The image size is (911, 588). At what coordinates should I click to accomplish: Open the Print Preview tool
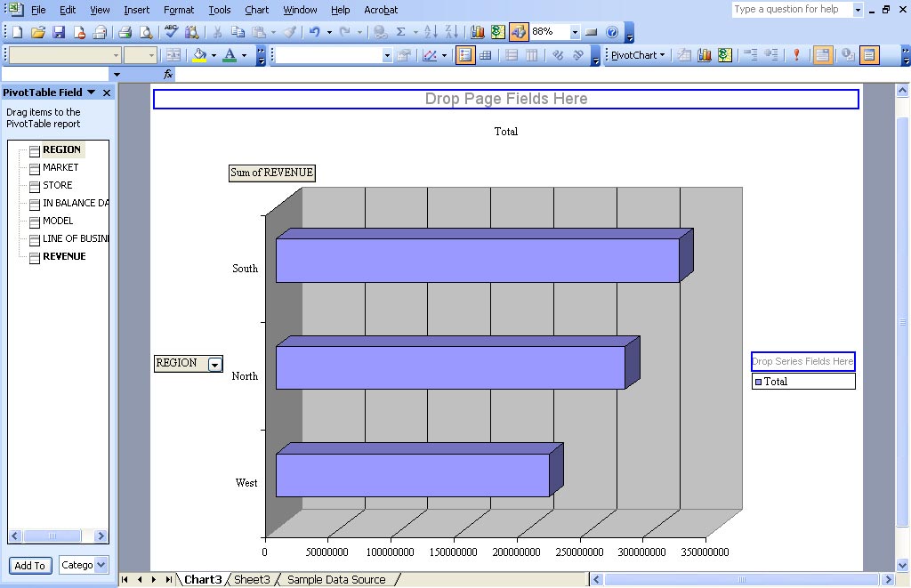pyautogui.click(x=146, y=32)
